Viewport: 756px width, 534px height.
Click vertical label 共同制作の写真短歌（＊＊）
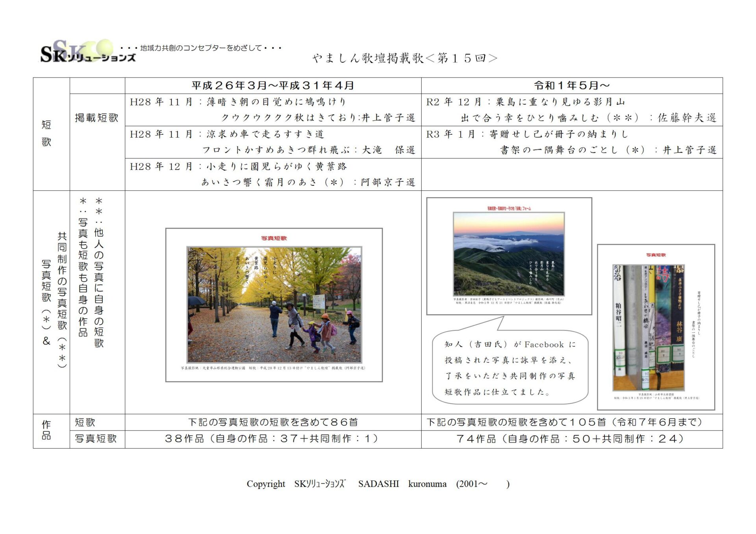click(62, 300)
